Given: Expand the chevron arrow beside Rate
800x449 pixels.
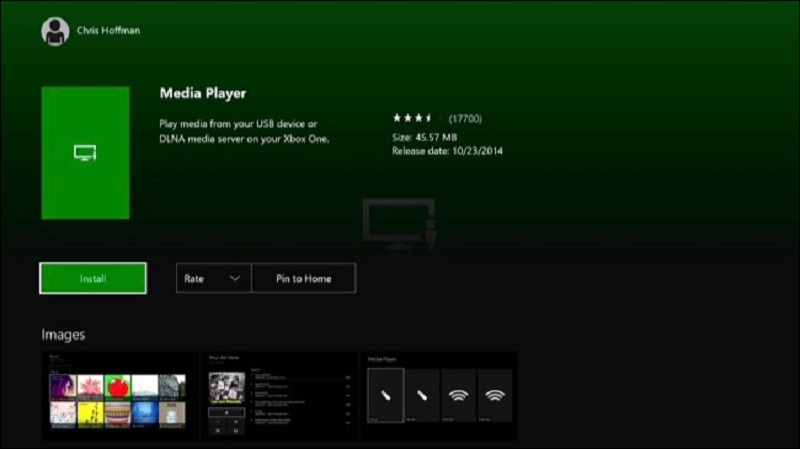Looking at the screenshot, I should click(x=235, y=278).
